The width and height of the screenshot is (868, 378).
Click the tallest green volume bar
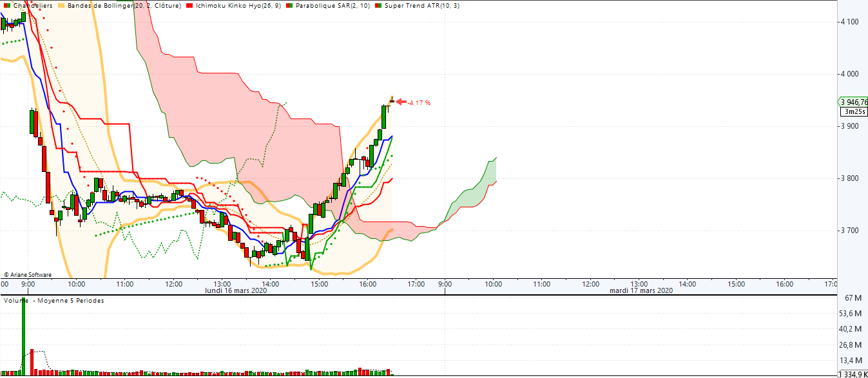pyautogui.click(x=24, y=336)
